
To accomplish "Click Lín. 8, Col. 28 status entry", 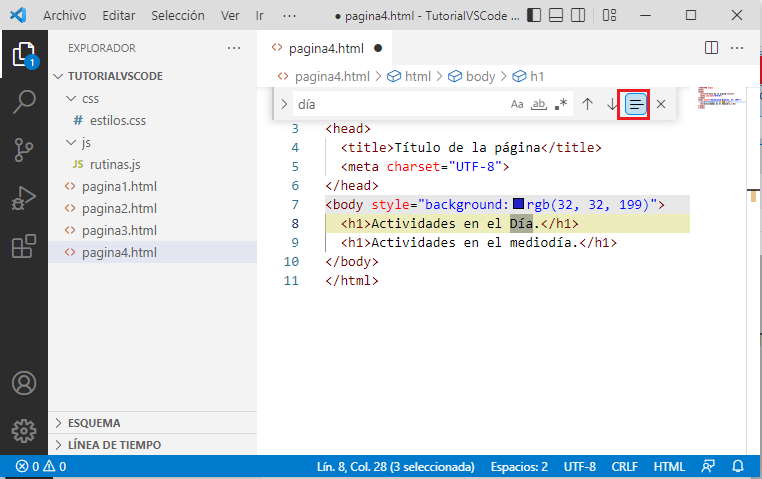I will pos(395,466).
